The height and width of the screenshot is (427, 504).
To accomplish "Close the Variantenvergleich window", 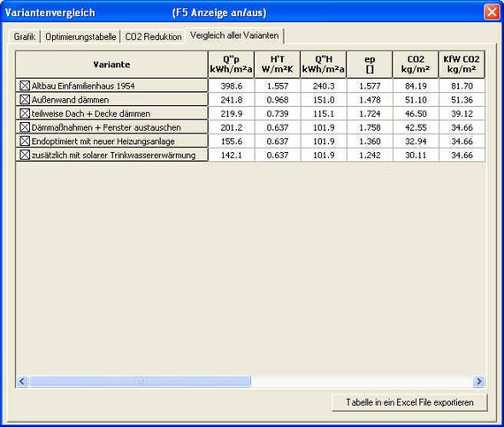I will (492, 12).
